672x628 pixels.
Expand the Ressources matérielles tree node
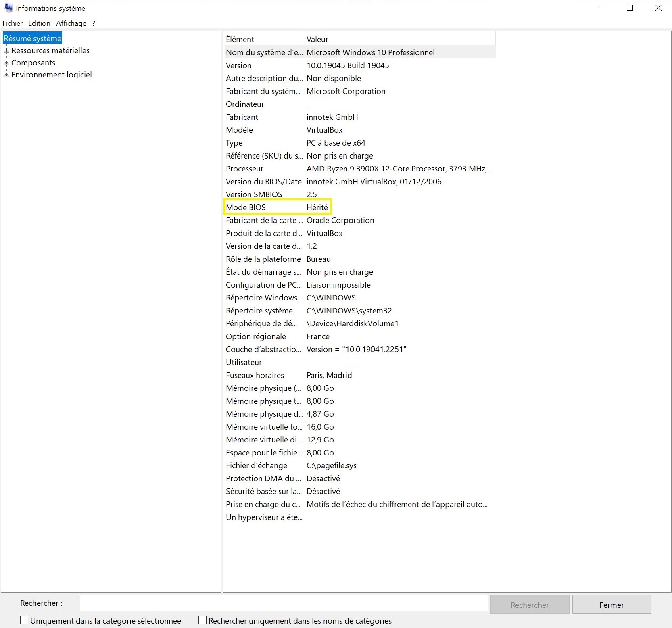(6, 50)
